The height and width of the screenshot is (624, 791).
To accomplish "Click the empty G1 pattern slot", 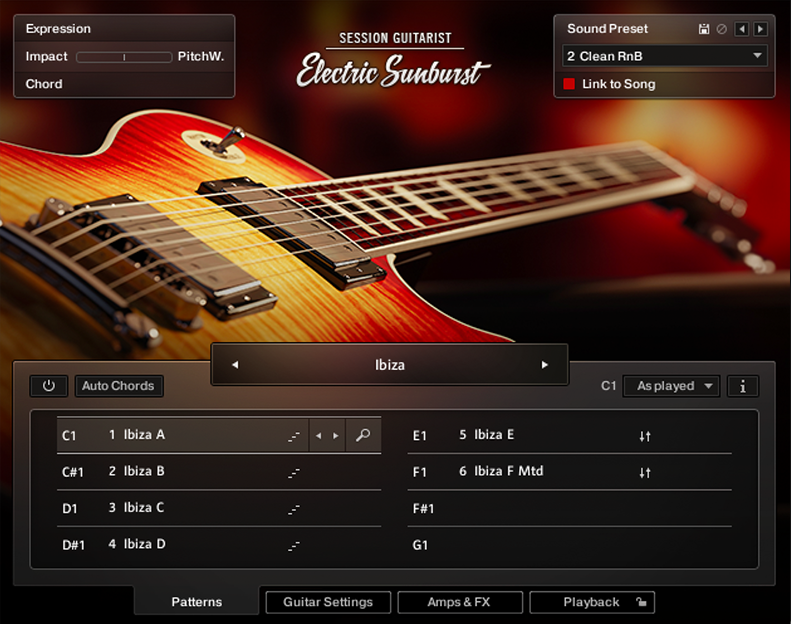I will (570, 545).
